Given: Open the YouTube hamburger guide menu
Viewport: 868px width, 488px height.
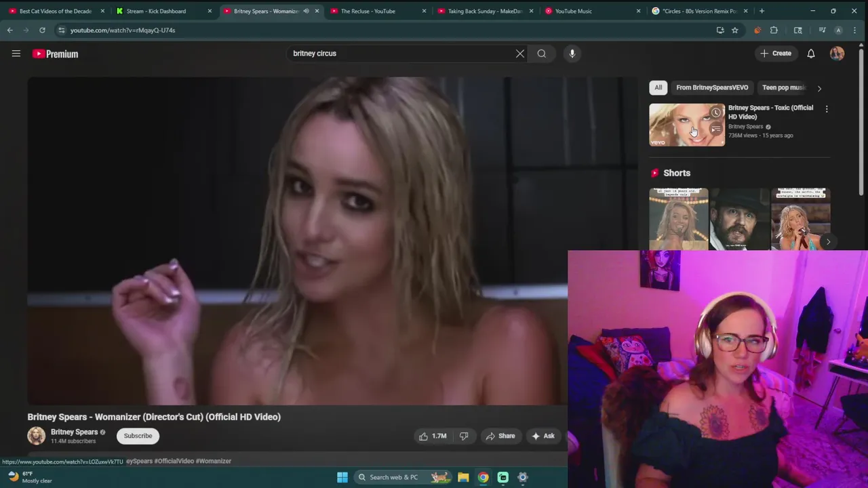Looking at the screenshot, I should click(16, 54).
